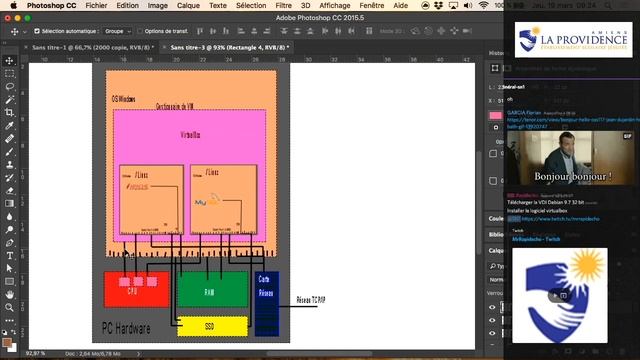Select the Blur droplet tool
Screen dimensions: 640x360
click(9, 216)
